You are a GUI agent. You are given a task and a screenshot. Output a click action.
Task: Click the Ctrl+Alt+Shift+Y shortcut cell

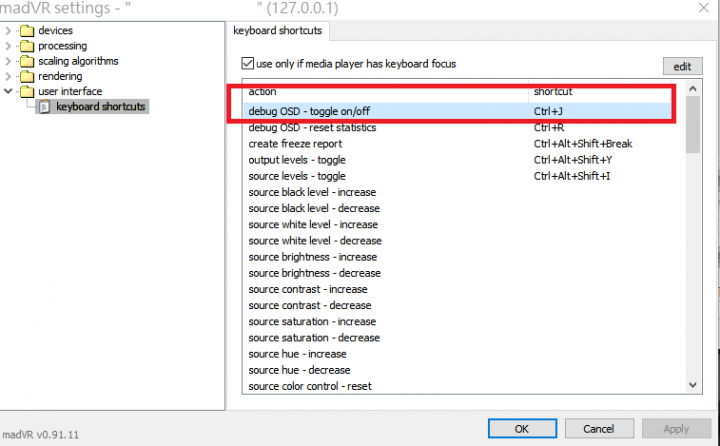point(573,160)
